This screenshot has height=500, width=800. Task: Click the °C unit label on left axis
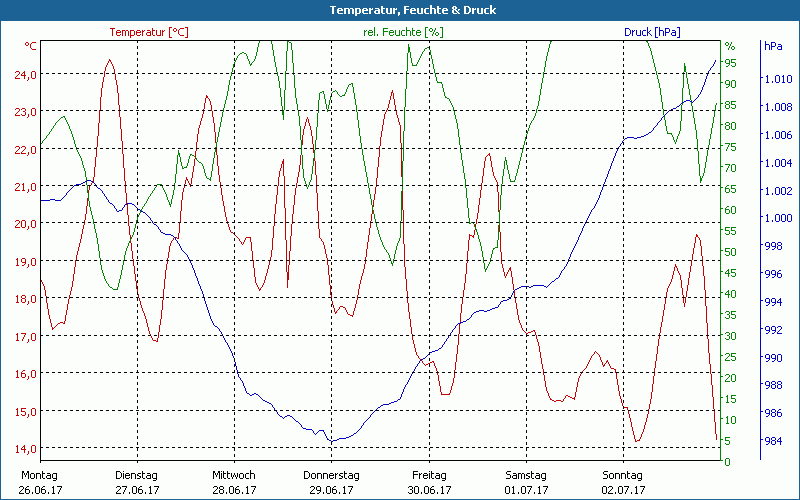(31, 46)
